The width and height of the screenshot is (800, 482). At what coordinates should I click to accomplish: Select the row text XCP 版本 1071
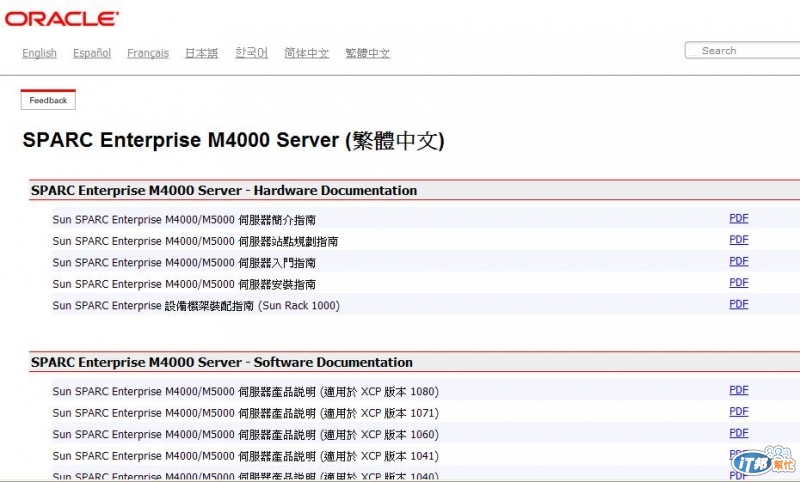click(x=245, y=413)
